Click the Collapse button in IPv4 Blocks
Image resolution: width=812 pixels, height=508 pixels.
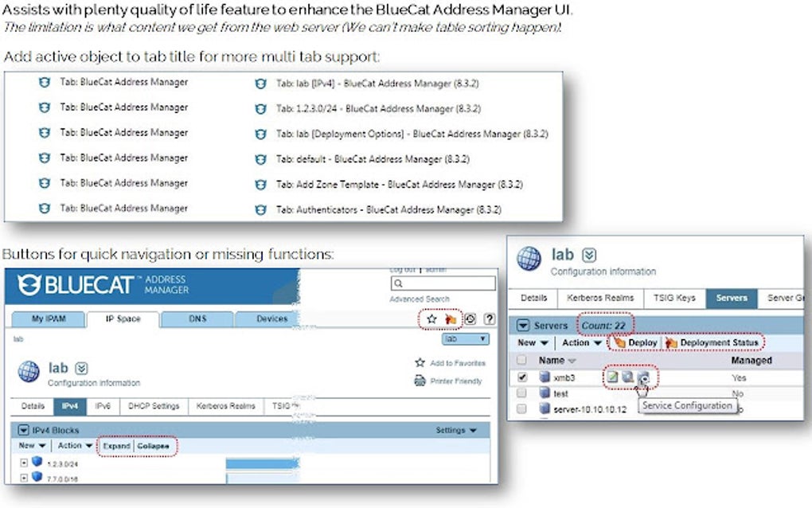153,446
